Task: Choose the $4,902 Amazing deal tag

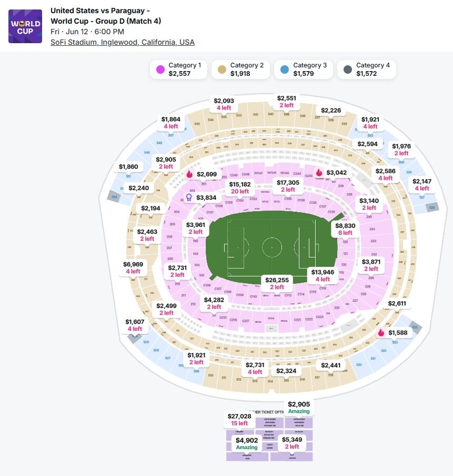Action: tap(247, 443)
